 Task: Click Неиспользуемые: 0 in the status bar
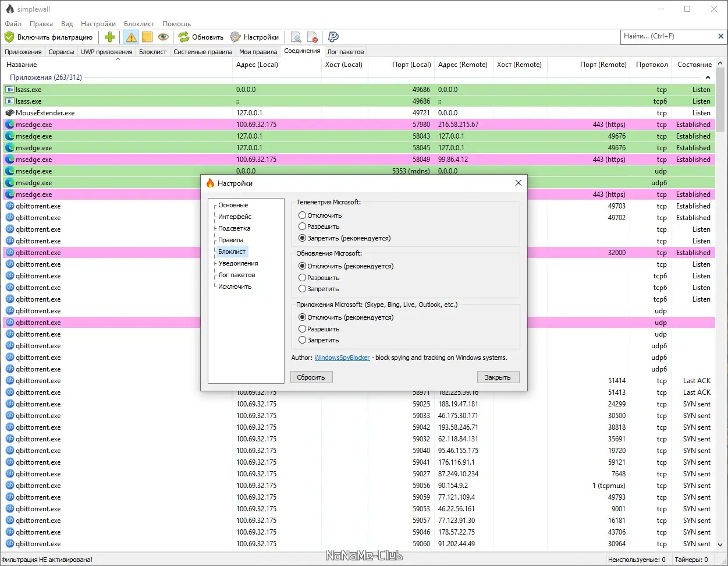(x=637, y=560)
